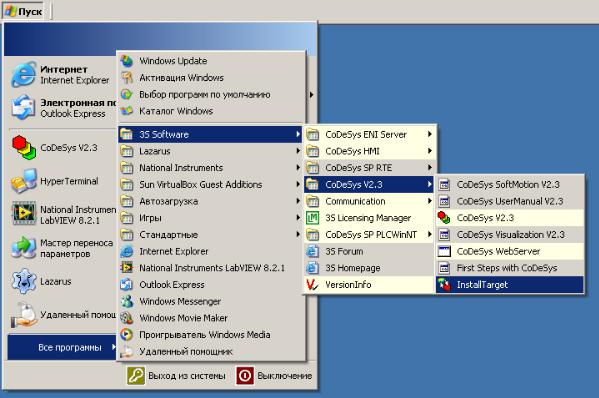Viewport: 599px width, 398px height.
Task: Click the Мастер переноса параметров icon
Action: pyautogui.click(x=24, y=248)
